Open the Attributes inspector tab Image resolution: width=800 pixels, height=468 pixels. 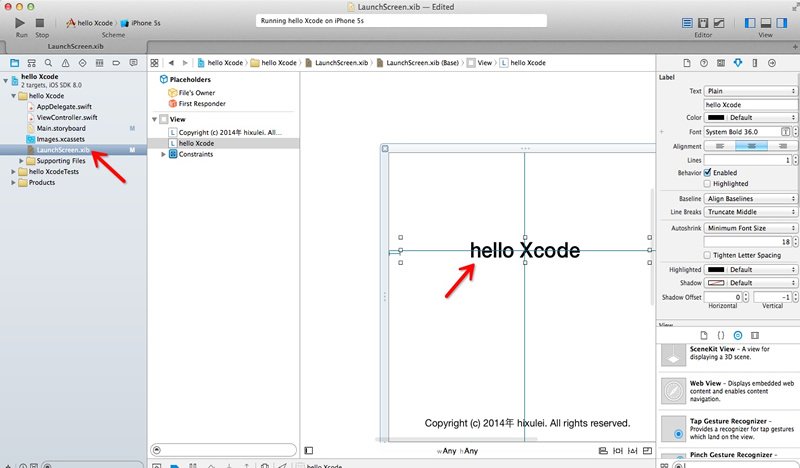click(738, 63)
